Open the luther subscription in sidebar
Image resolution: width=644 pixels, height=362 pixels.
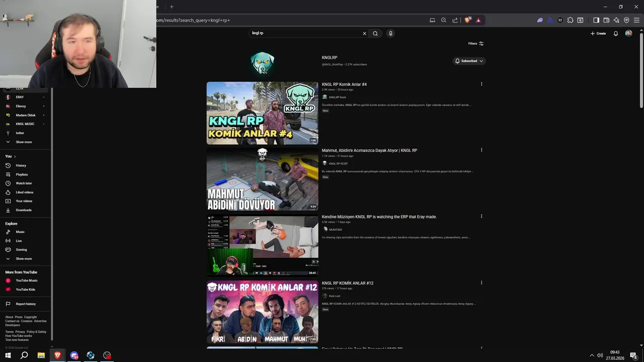[25, 133]
